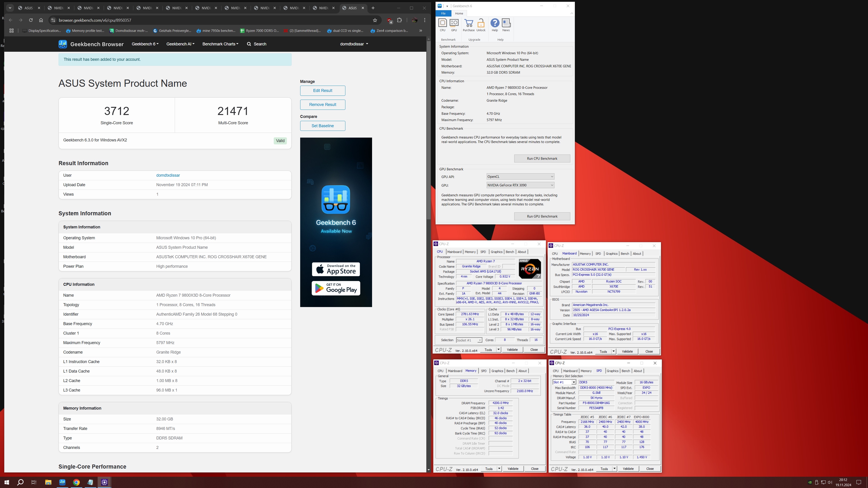The height and width of the screenshot is (488, 868).
Task: Click the clock in the taskbar
Action: [843, 482]
